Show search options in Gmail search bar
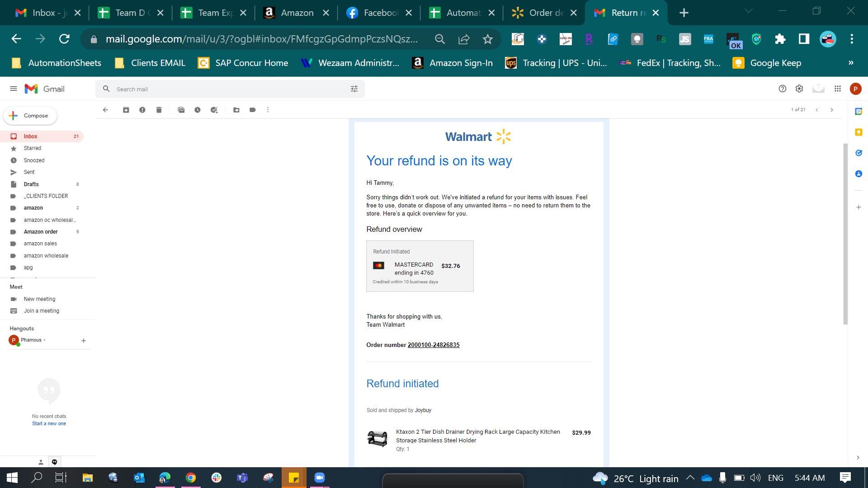The image size is (868, 488). tap(354, 89)
